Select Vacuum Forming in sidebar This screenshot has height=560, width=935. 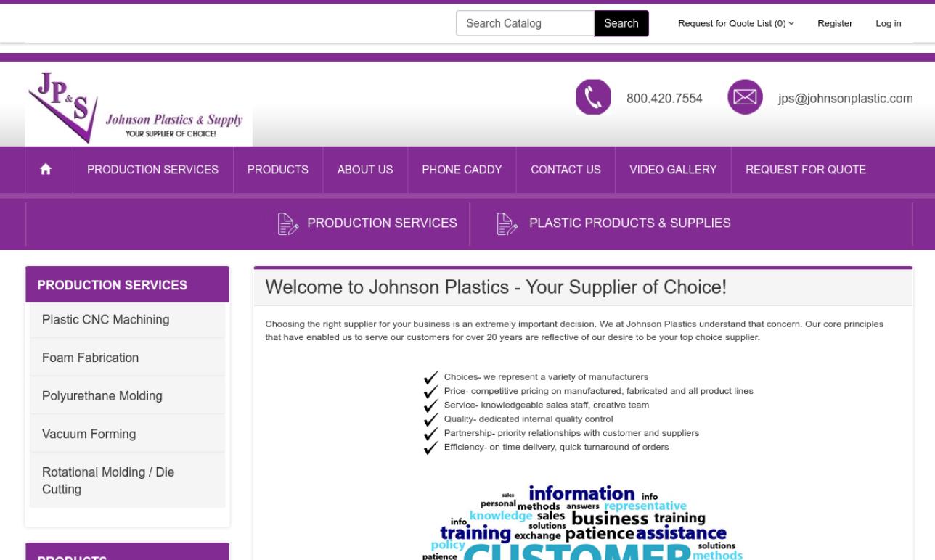127,434
